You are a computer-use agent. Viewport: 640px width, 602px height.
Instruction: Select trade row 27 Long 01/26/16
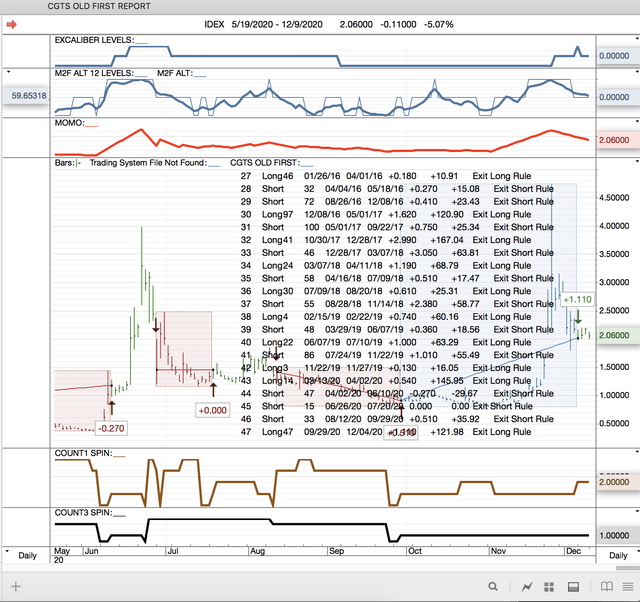click(x=386, y=176)
